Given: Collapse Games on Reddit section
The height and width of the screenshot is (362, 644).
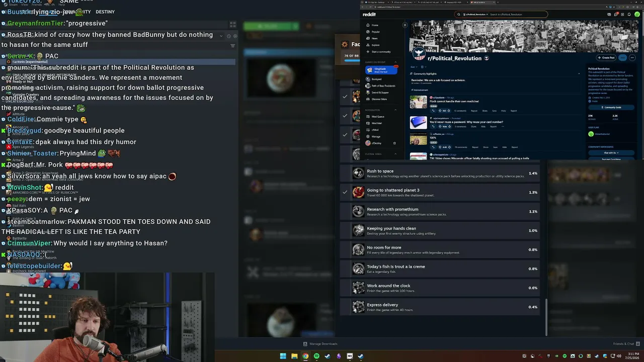Looking at the screenshot, I should point(395,62).
